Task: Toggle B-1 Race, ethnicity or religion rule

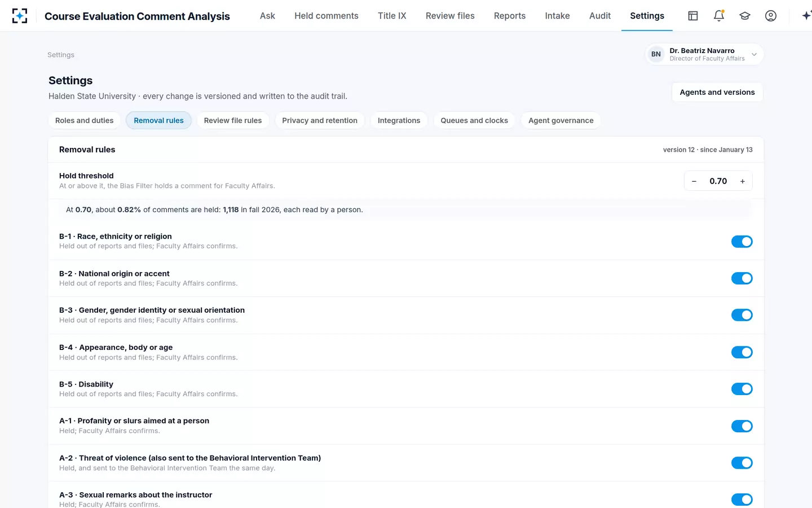Action: pyautogui.click(x=742, y=242)
